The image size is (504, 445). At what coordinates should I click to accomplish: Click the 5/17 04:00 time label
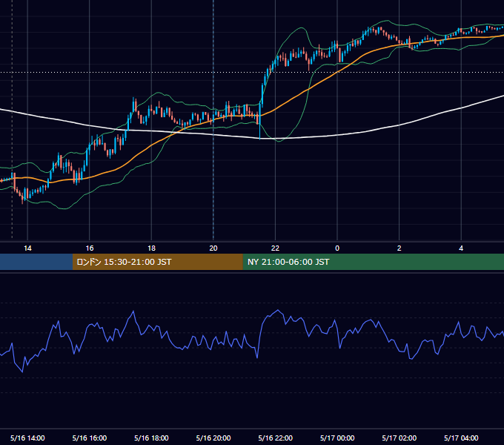tap(461, 438)
